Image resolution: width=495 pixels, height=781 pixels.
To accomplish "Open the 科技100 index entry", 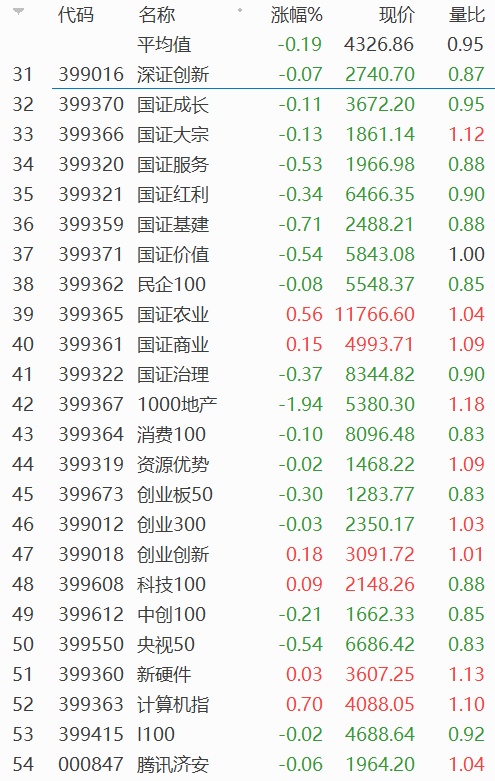I will point(248,584).
